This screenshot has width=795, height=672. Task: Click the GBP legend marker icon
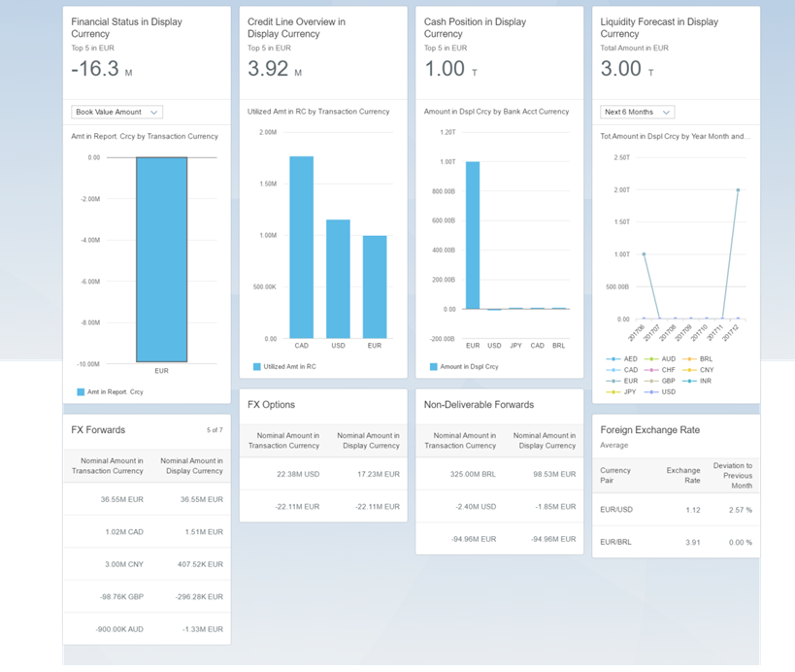click(x=650, y=382)
